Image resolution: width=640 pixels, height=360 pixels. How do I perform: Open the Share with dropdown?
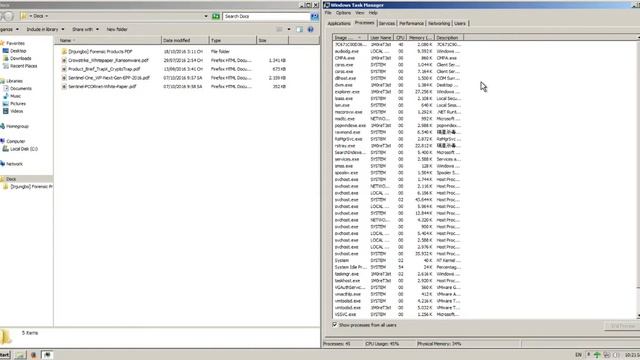coord(85,29)
